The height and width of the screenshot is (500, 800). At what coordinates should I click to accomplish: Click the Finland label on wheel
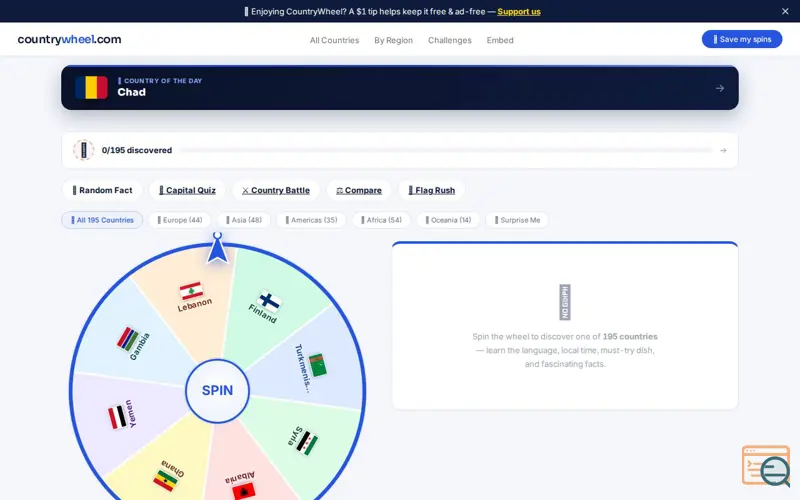tap(262, 313)
